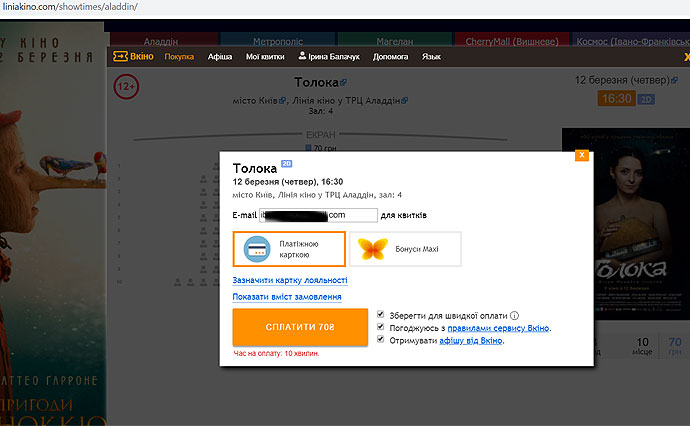This screenshot has width=690, height=426.
Task: Expand Зазначити картку лояльності
Action: point(290,281)
